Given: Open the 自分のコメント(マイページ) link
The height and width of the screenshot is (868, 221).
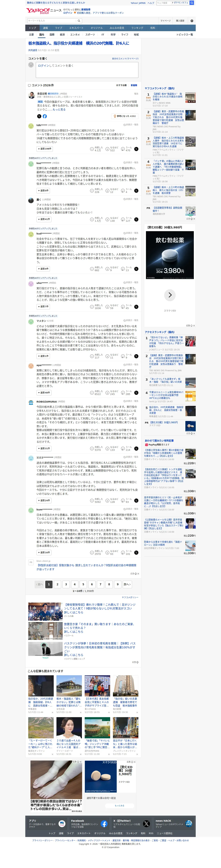Looking at the screenshot, I should tap(125, 59).
